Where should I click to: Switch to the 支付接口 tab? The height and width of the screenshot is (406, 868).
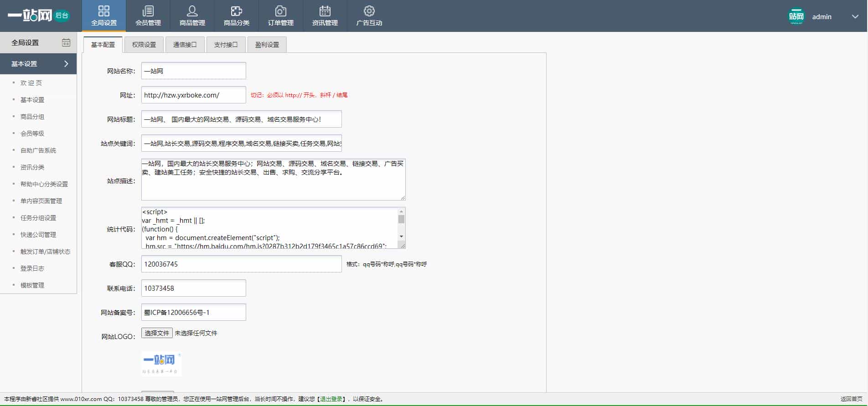pos(226,45)
